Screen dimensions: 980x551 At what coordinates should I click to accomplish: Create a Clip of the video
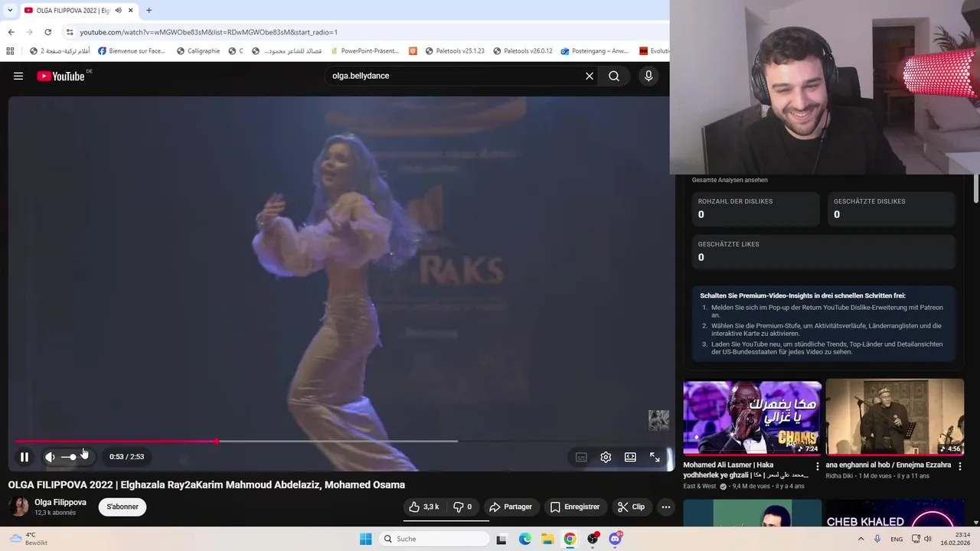pyautogui.click(x=632, y=507)
